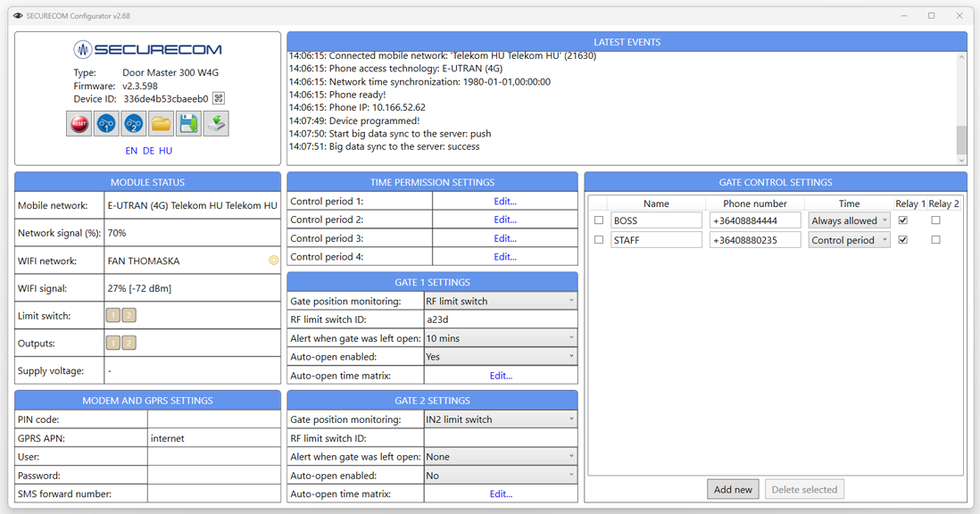Uncheck Relay 1 for the STAFF user
The image size is (980, 514).
pos(902,240)
